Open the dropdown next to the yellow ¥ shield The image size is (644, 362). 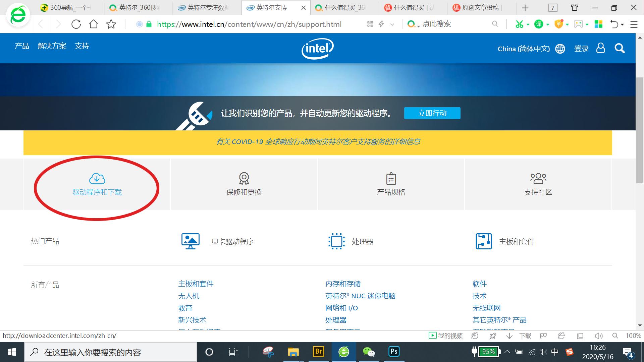coord(567,24)
